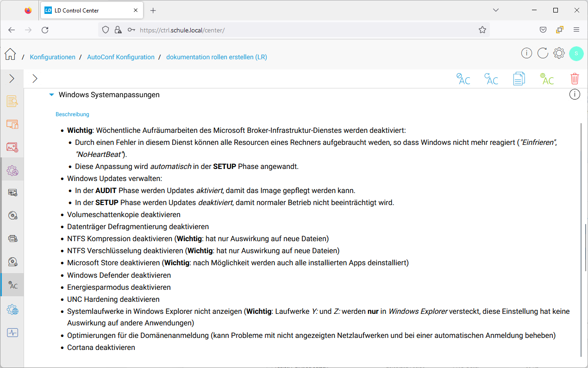Open the Konfigurationen breadcrumb link

tap(52, 57)
